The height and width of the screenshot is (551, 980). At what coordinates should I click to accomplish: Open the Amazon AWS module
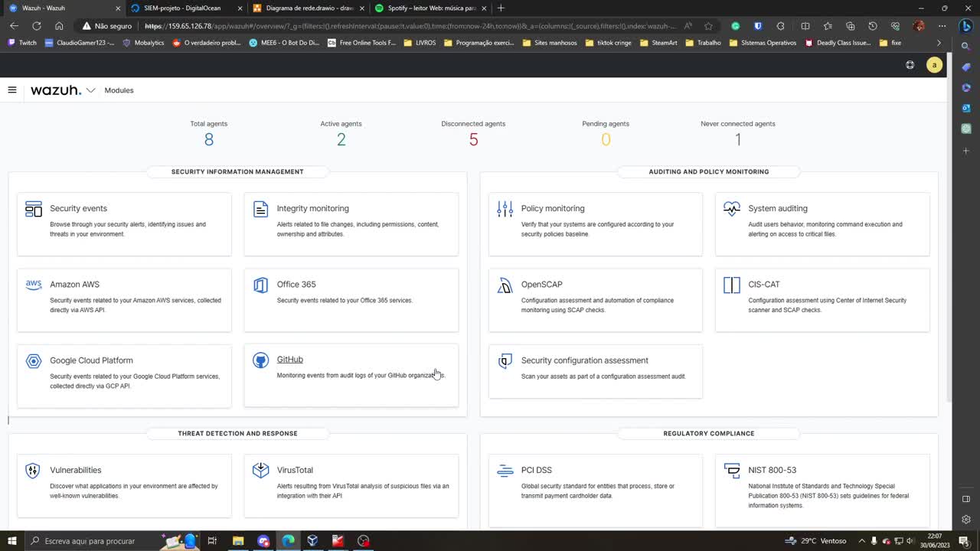tap(74, 284)
